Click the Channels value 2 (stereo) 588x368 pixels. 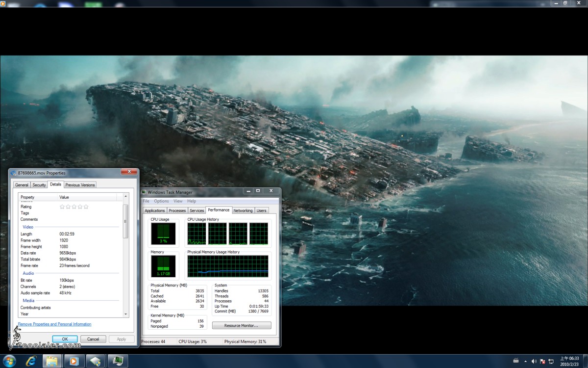(x=68, y=287)
